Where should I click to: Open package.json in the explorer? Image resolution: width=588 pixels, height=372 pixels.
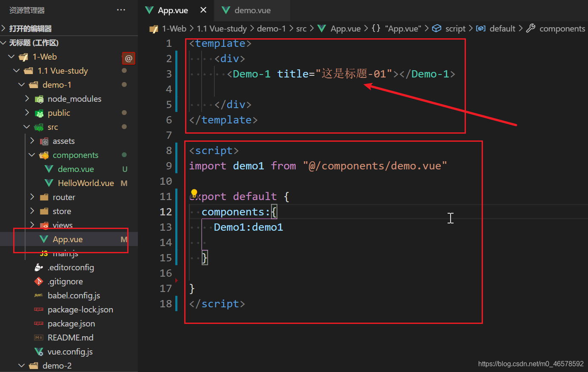pyautogui.click(x=71, y=323)
